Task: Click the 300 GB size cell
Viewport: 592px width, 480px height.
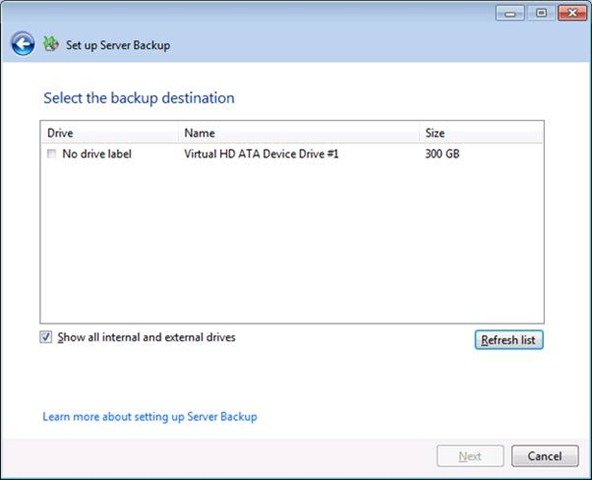Action: point(442,154)
